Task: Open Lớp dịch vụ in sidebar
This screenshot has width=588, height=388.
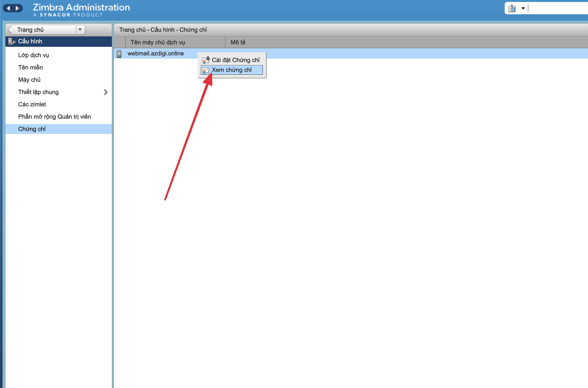Action: coord(34,55)
